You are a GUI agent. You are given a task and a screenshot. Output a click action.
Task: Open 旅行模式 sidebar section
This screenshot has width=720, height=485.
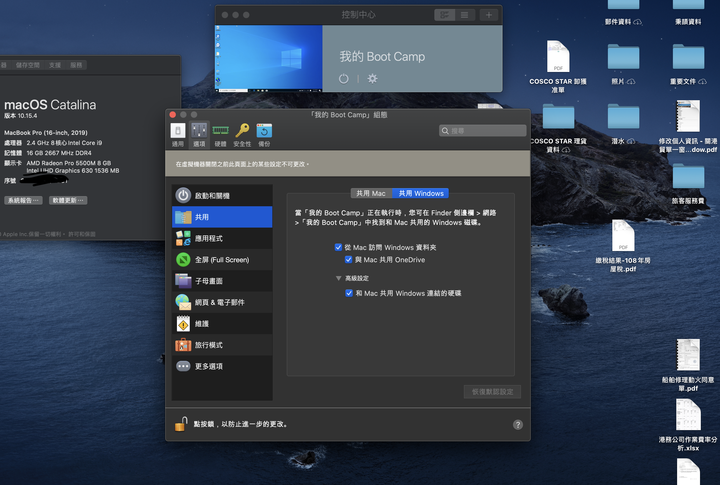coord(222,345)
